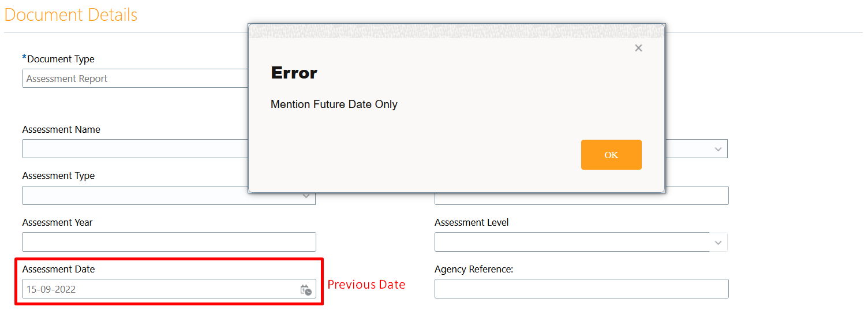Click the bold Error title text

(x=294, y=73)
